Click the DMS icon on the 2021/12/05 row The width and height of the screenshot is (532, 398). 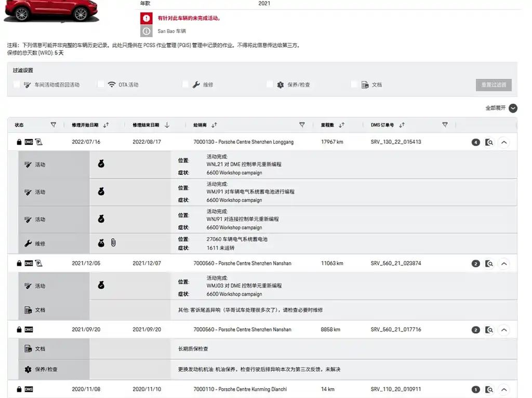pos(29,263)
